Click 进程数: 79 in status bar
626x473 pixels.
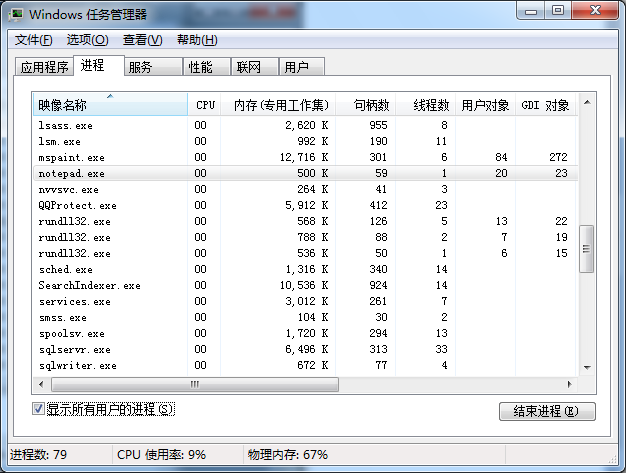tap(38, 455)
